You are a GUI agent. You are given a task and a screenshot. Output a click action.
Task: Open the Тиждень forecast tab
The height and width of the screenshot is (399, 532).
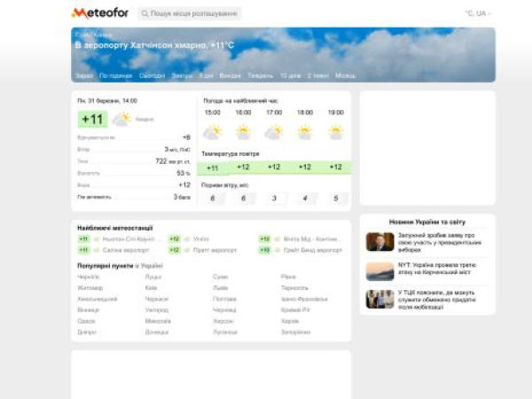pos(260,75)
